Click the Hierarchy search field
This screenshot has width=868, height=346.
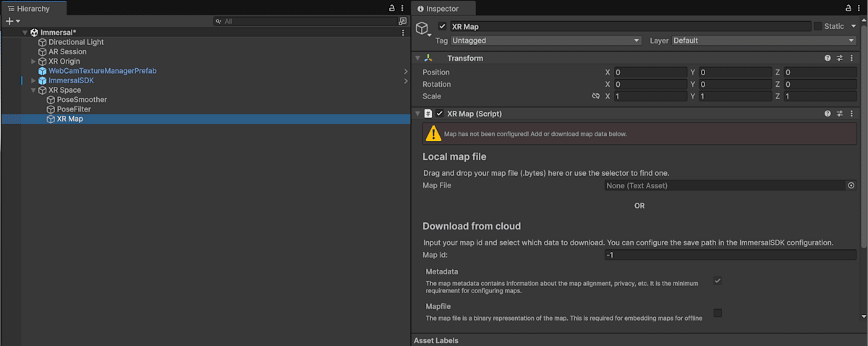pyautogui.click(x=305, y=22)
